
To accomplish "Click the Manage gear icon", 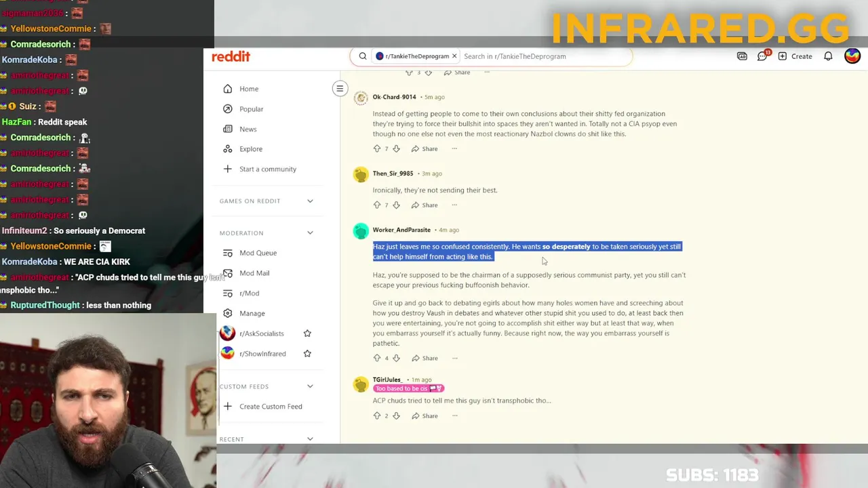I will pyautogui.click(x=228, y=313).
